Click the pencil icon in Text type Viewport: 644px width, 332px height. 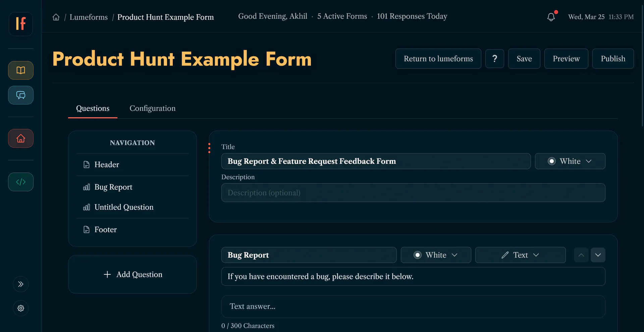(505, 255)
